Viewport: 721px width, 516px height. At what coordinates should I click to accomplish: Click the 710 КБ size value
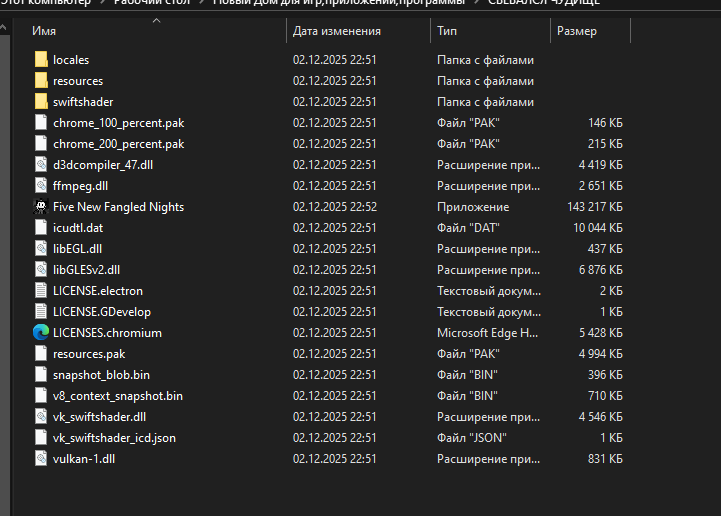coord(605,396)
